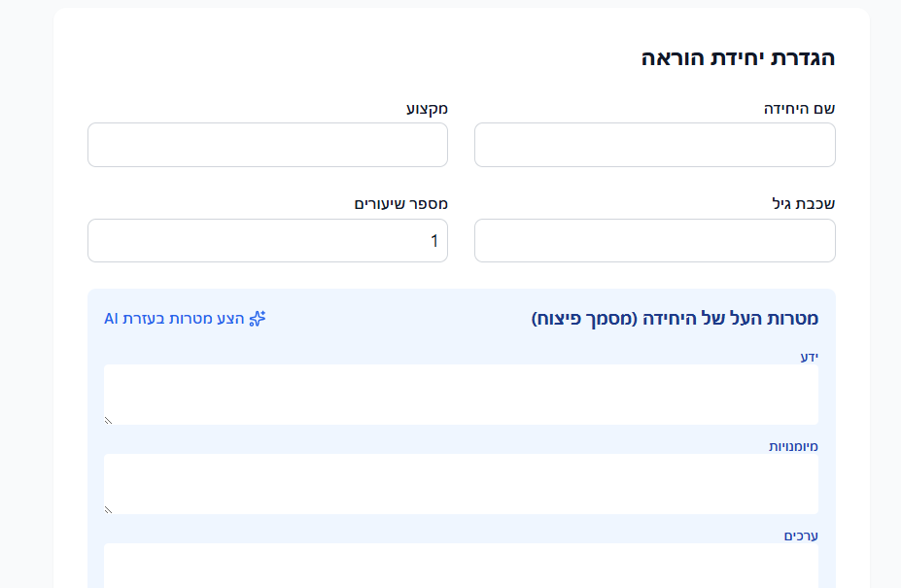Screen dimensions: 901x588
Task: Click the sparkle icon beside AI suggestion
Action: (258, 319)
